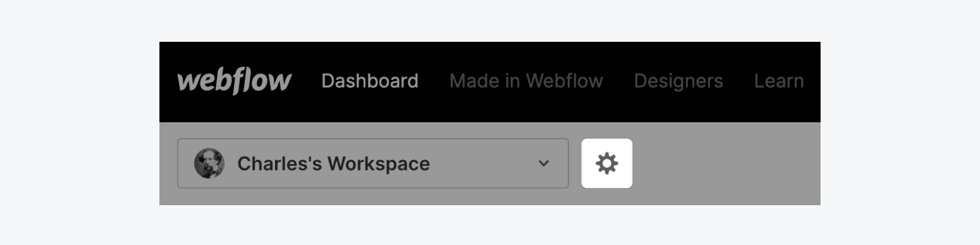
Task: Select Learn at the header's right edge
Action: tap(779, 81)
